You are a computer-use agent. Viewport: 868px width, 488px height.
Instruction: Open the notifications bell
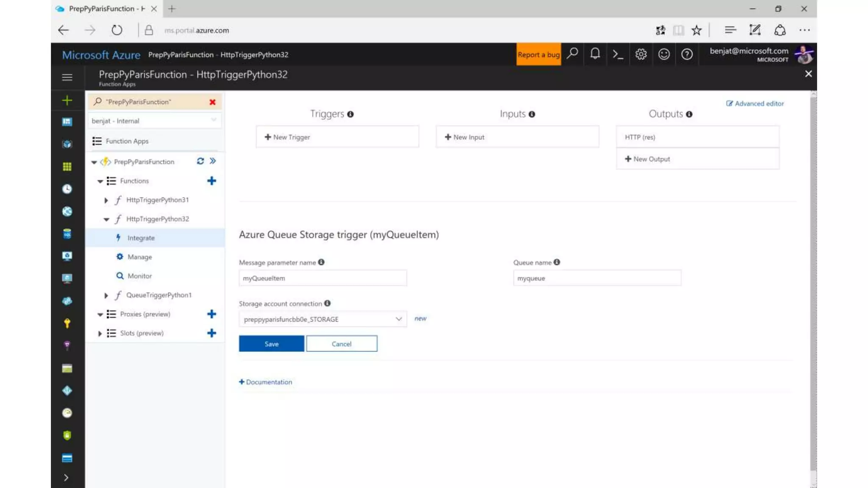595,54
